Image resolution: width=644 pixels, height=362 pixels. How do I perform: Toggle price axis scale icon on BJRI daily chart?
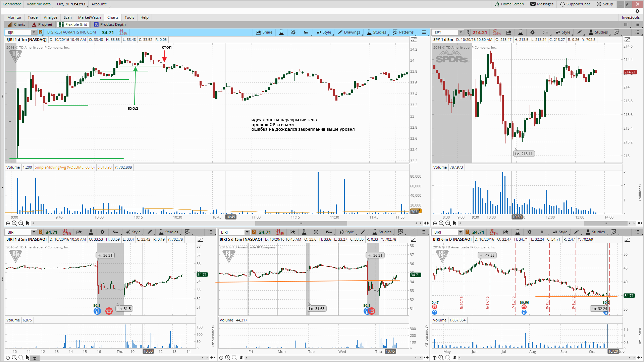tap(627, 239)
